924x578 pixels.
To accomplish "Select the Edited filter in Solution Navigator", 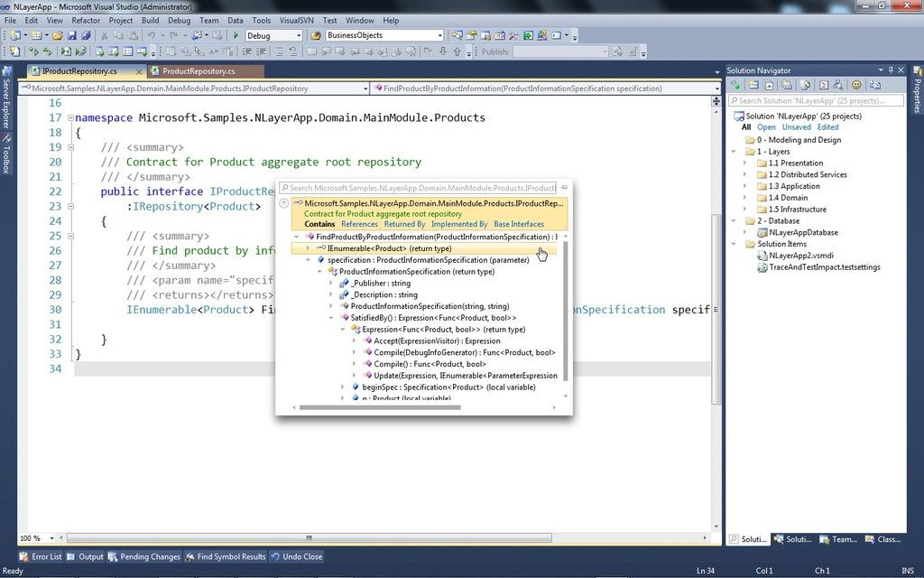I will tap(827, 127).
